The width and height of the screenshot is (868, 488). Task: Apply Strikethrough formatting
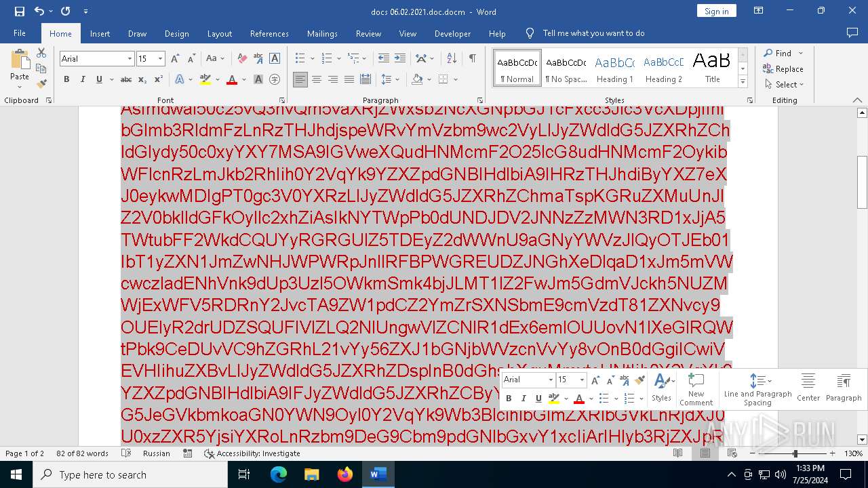point(126,79)
